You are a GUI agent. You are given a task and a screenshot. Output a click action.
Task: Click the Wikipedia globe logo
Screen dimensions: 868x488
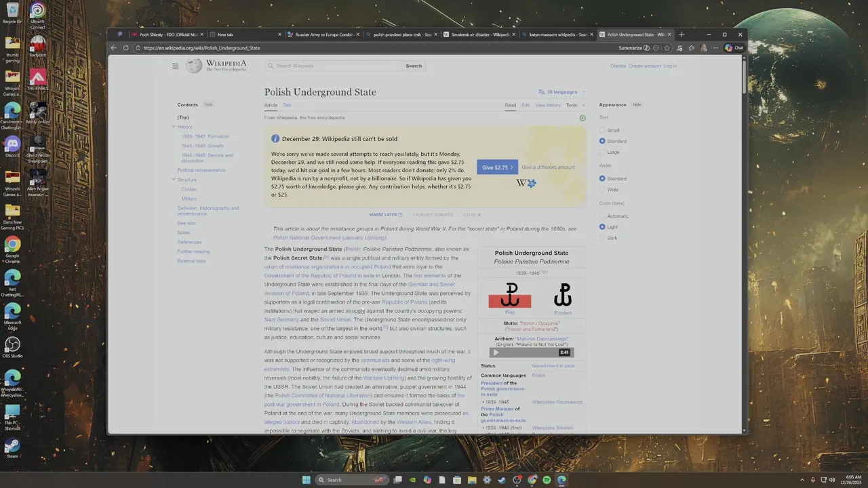(195, 66)
